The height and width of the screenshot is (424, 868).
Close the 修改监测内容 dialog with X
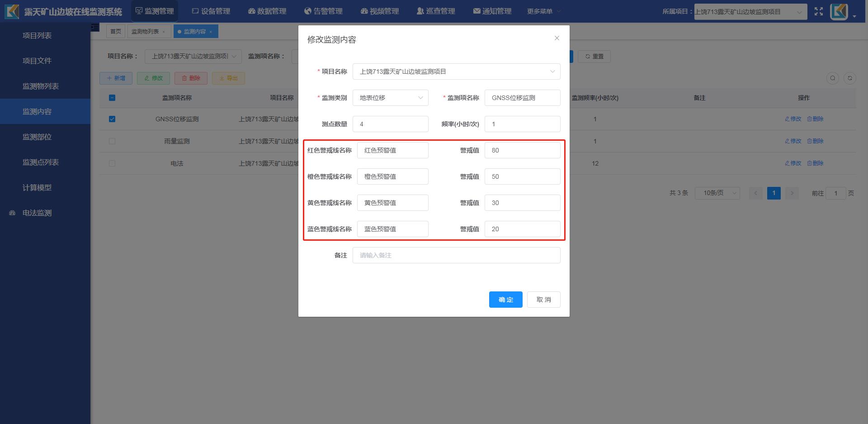557,38
